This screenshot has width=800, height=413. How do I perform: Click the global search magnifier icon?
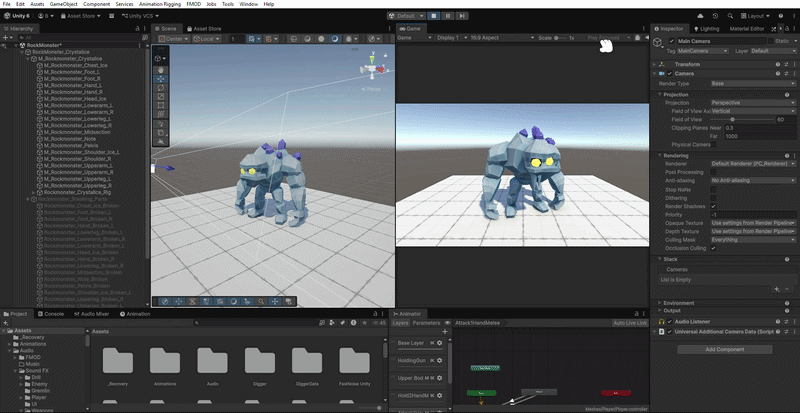pyautogui.click(x=731, y=16)
